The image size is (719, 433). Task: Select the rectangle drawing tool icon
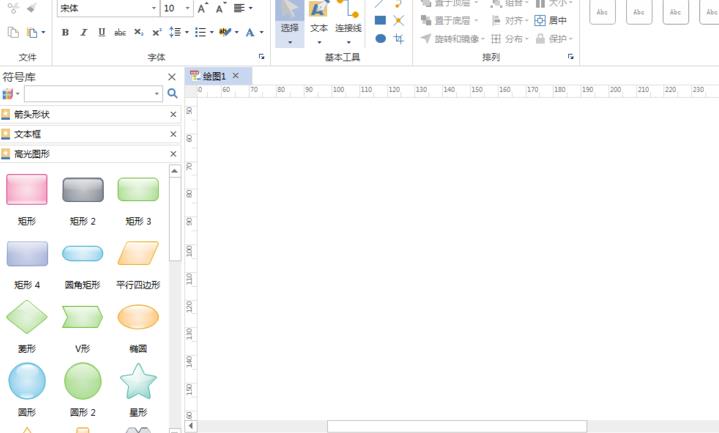coord(380,20)
